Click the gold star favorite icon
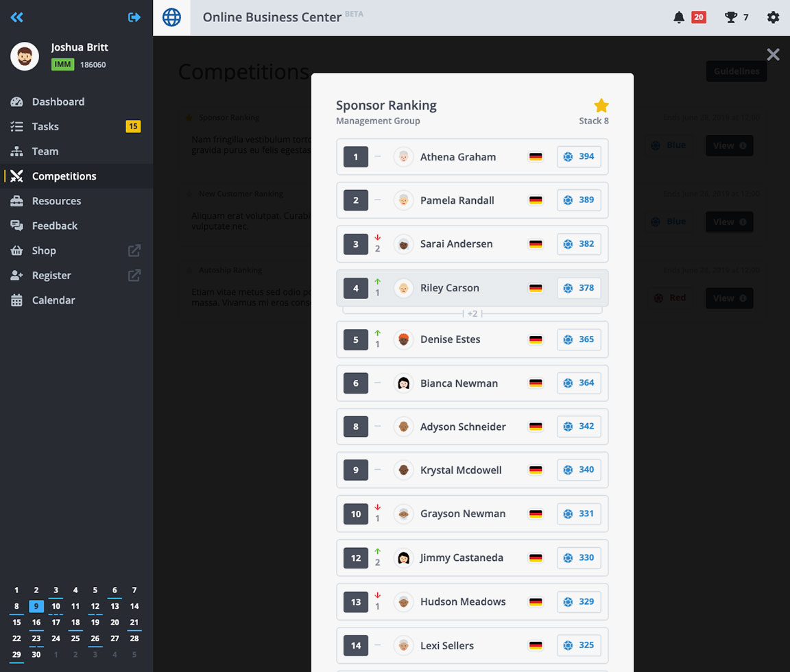This screenshot has height=672, width=790. (601, 106)
